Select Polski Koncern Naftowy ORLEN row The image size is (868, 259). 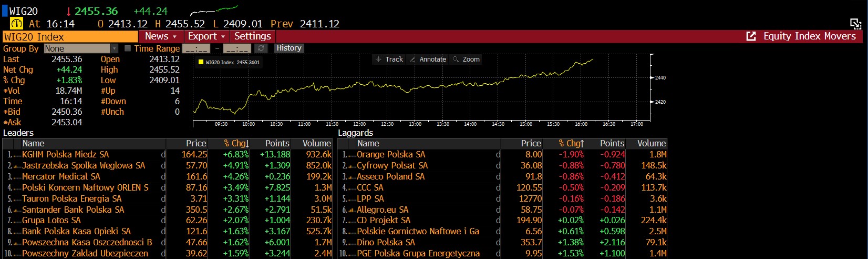(x=168, y=188)
